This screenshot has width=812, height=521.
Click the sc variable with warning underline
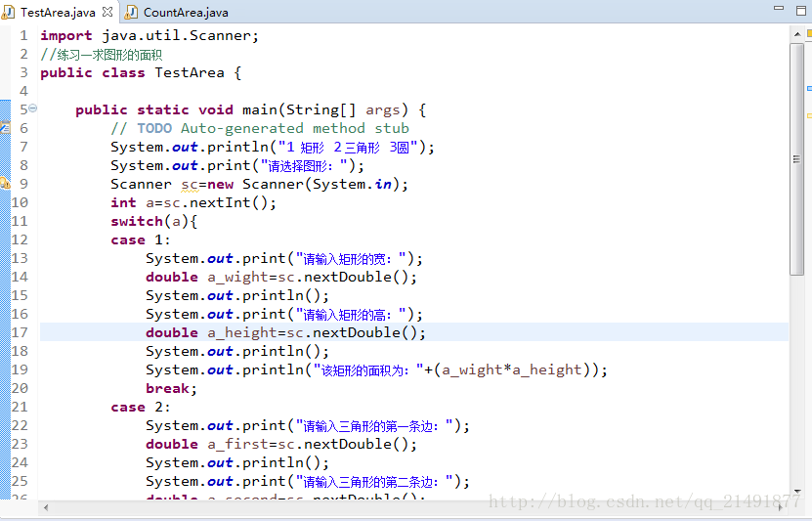(190, 185)
